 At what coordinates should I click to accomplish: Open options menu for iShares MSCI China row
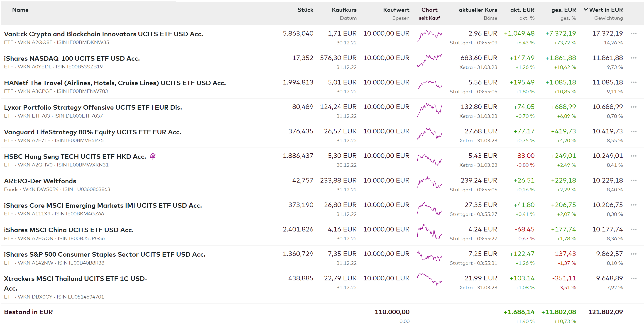tap(633, 229)
